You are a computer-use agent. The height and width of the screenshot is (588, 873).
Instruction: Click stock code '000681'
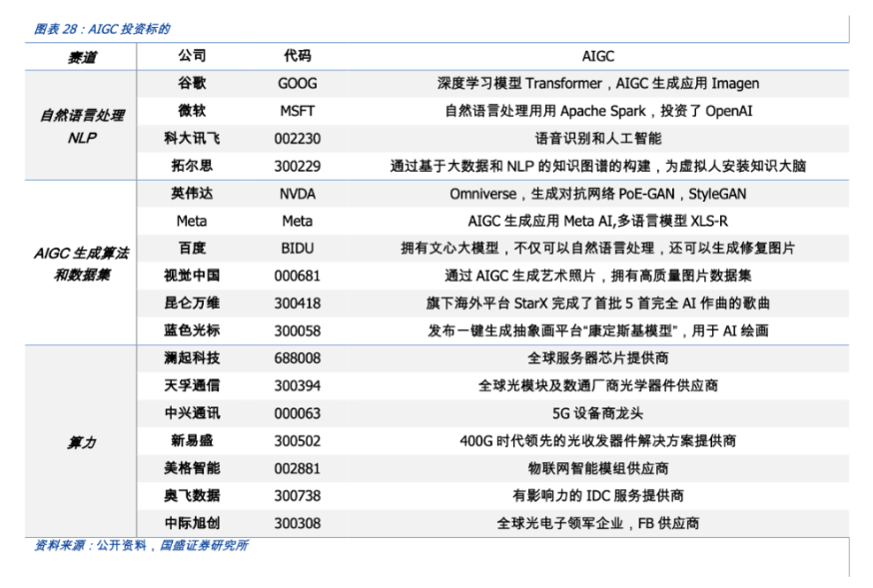pos(298,276)
